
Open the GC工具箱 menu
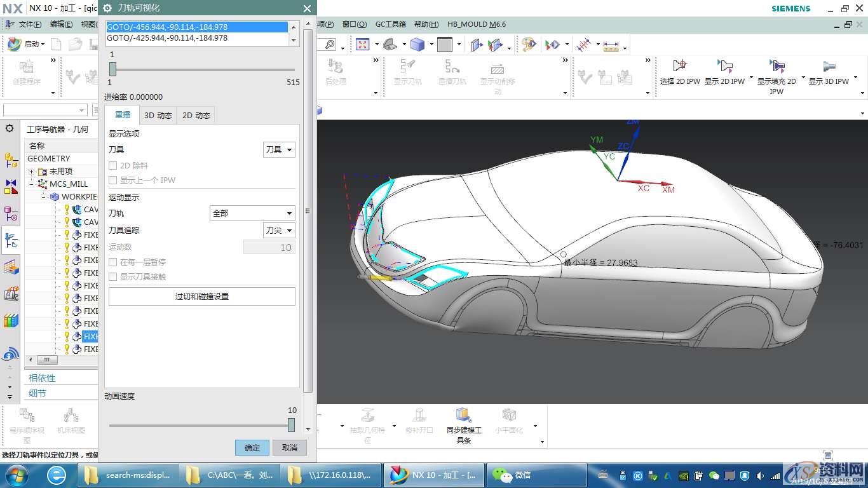(x=390, y=24)
